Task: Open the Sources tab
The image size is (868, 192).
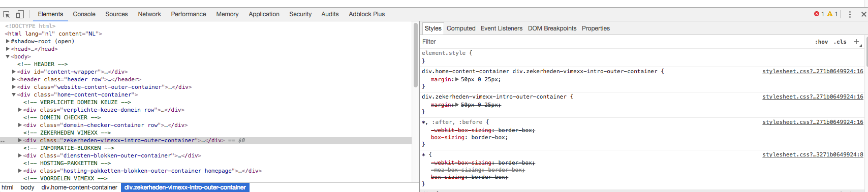Action: [x=116, y=14]
